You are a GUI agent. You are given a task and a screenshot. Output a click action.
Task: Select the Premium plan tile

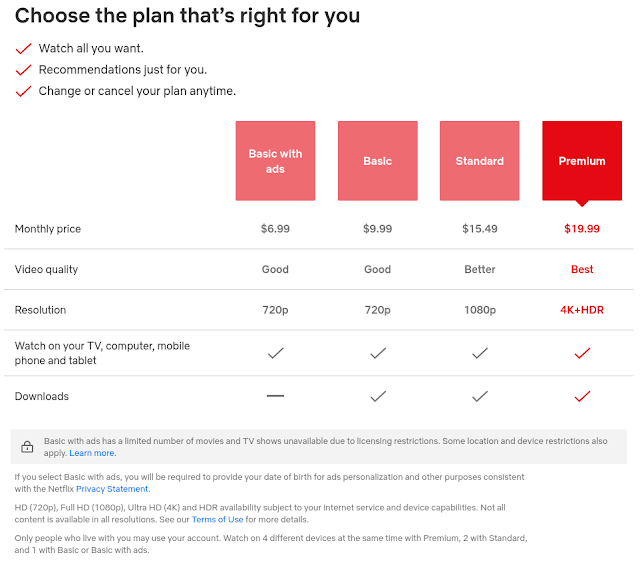click(x=582, y=160)
